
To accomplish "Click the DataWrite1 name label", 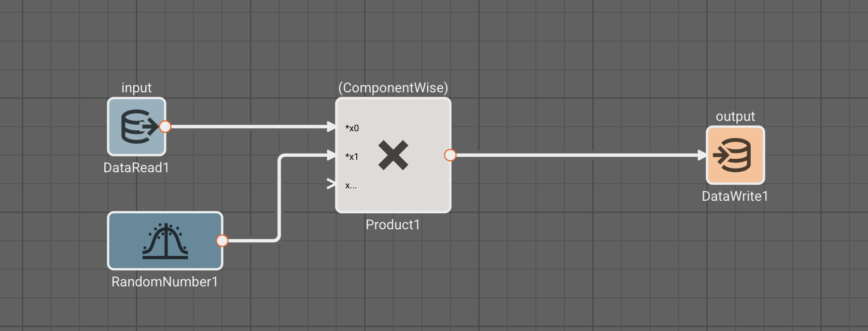I will (735, 196).
